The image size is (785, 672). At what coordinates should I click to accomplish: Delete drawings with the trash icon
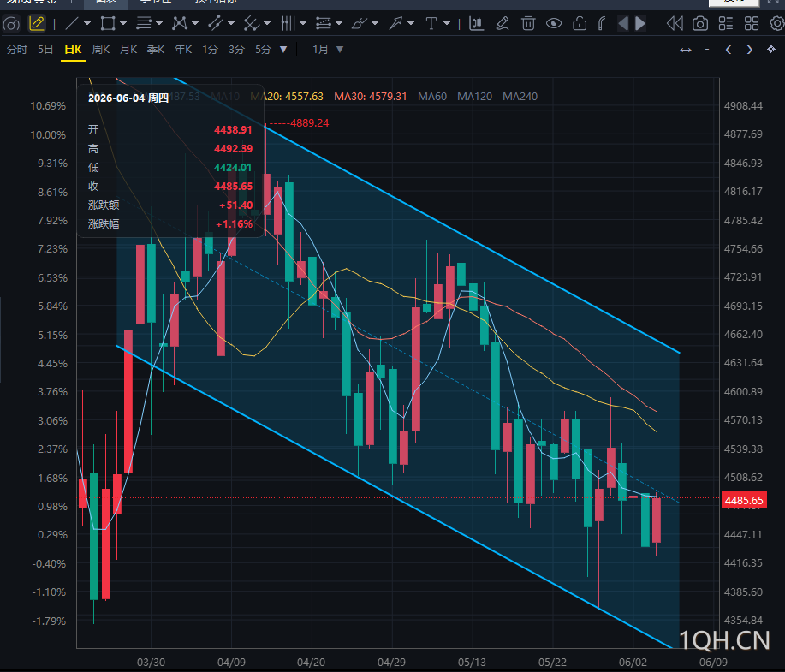[528, 23]
